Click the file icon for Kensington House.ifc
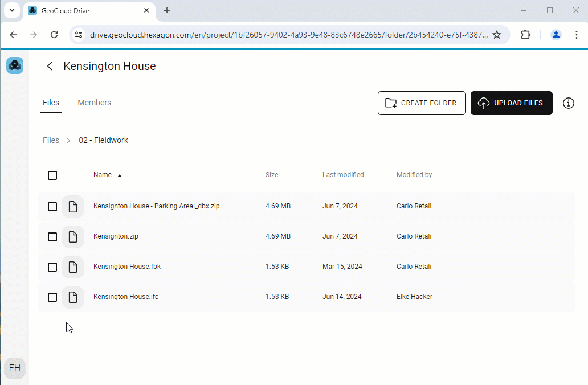588x385 pixels. pos(73,297)
